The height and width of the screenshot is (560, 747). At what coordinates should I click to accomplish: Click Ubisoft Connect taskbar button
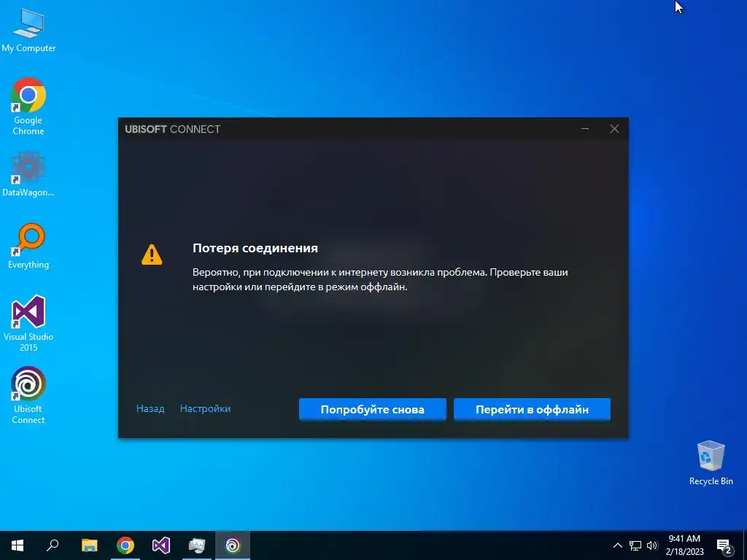[233, 545]
